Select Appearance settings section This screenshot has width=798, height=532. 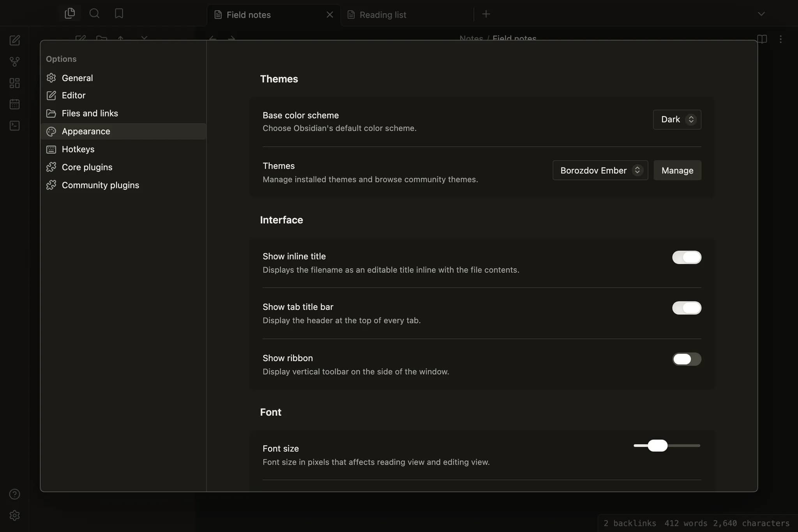tap(124, 131)
